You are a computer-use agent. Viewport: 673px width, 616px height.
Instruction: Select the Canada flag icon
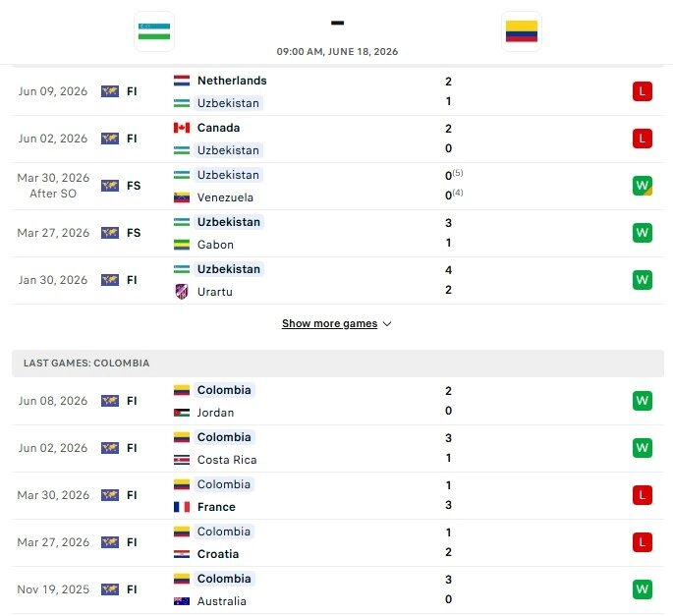[182, 128]
